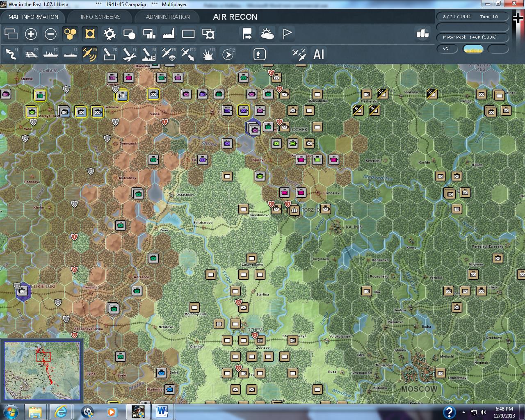Select the F7 bomb airfield mode
The width and height of the screenshot is (525, 420).
point(129,54)
